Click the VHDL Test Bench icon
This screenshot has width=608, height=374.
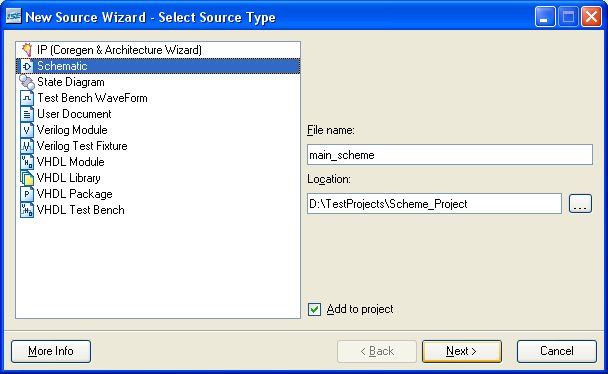click(x=27, y=210)
